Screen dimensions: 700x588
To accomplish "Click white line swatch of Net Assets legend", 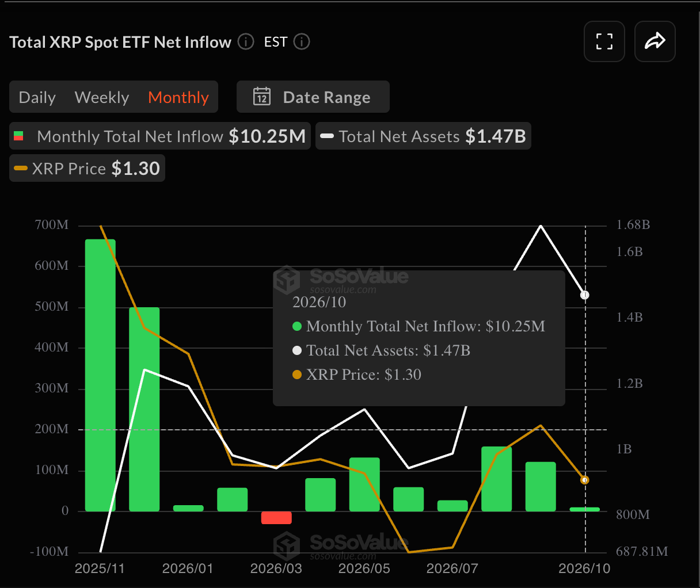I will pos(327,136).
